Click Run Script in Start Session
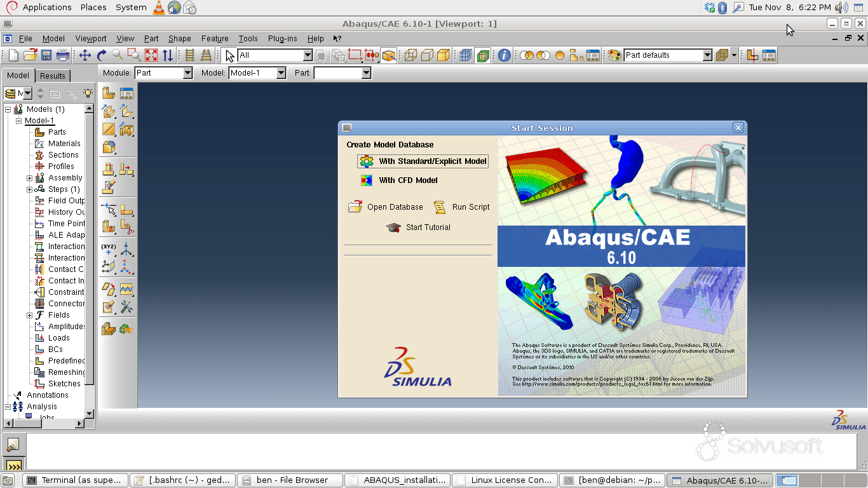Viewport: 868px width, 488px height. (x=462, y=207)
